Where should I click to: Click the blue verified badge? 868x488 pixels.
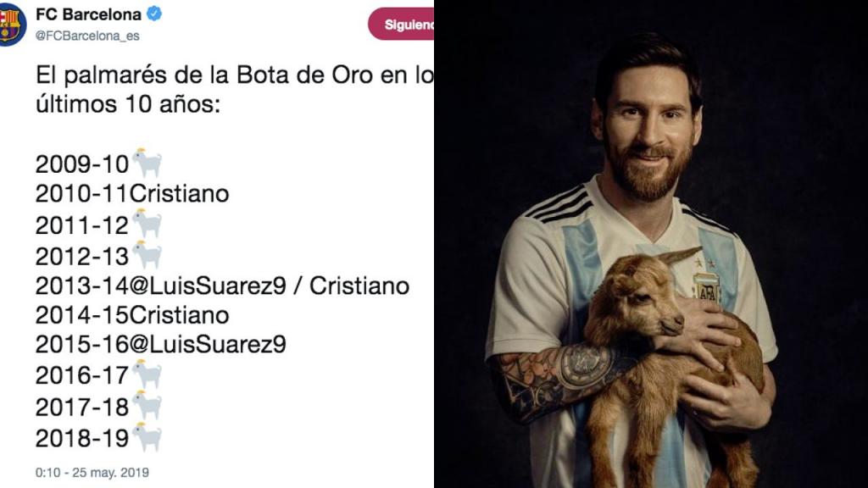click(154, 14)
